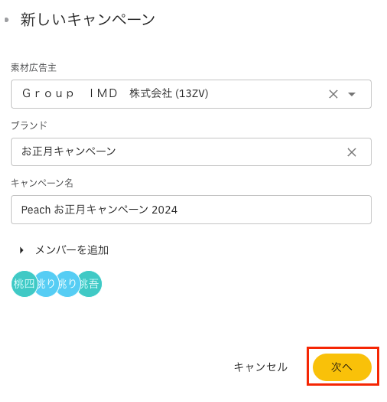Click the 素材広告主 field label
Screen dimensions: 387x402
click(33, 68)
